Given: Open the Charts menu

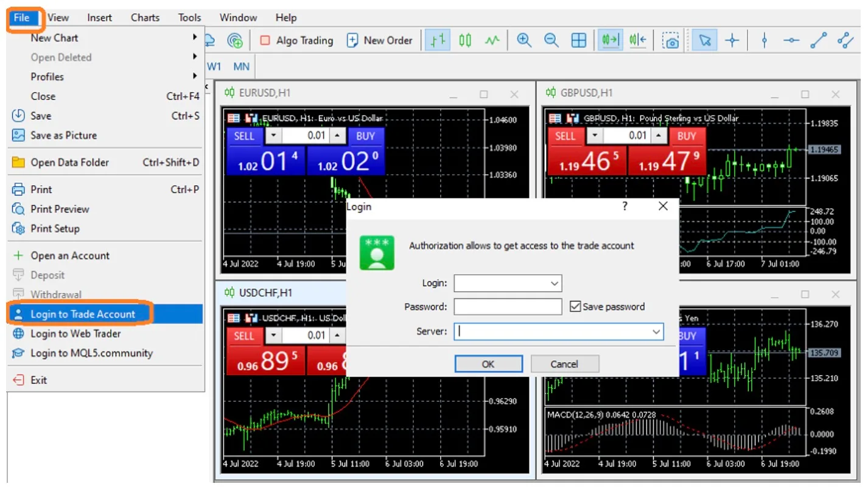Looking at the screenshot, I should (145, 18).
